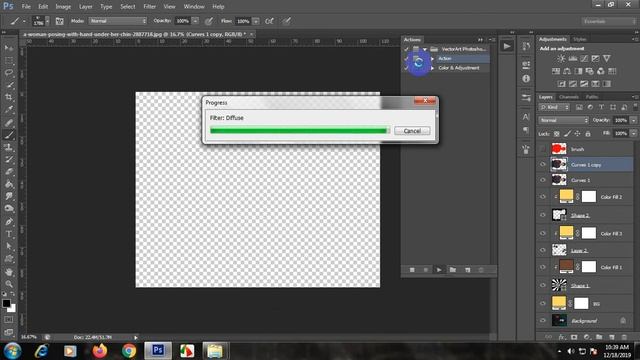Image resolution: width=640 pixels, height=360 pixels.
Task: Click the foreground color swatch
Action: [x=6, y=303]
